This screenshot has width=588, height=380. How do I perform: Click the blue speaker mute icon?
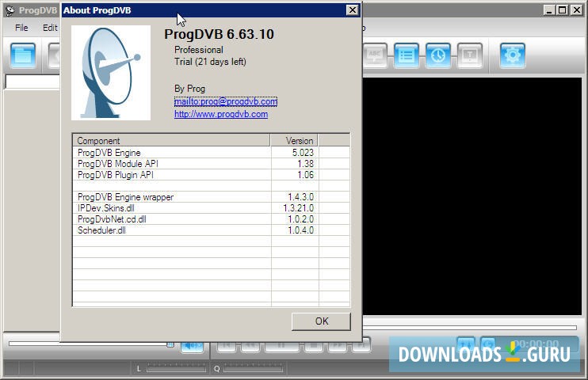[193, 345]
